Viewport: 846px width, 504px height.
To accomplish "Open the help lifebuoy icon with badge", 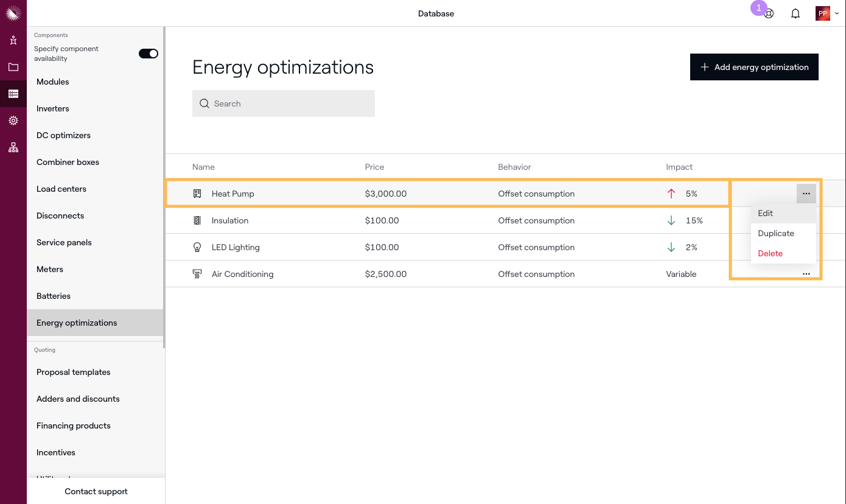I will click(x=769, y=13).
